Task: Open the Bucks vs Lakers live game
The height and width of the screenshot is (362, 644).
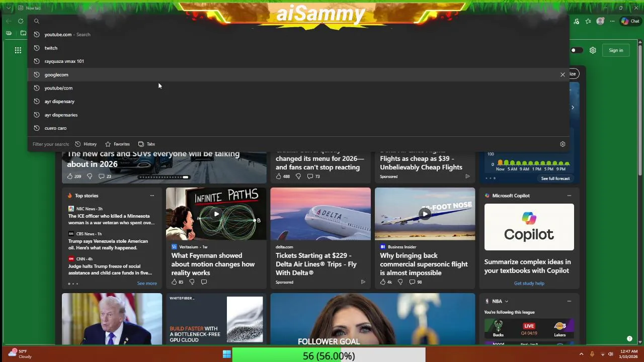Action: (x=529, y=329)
